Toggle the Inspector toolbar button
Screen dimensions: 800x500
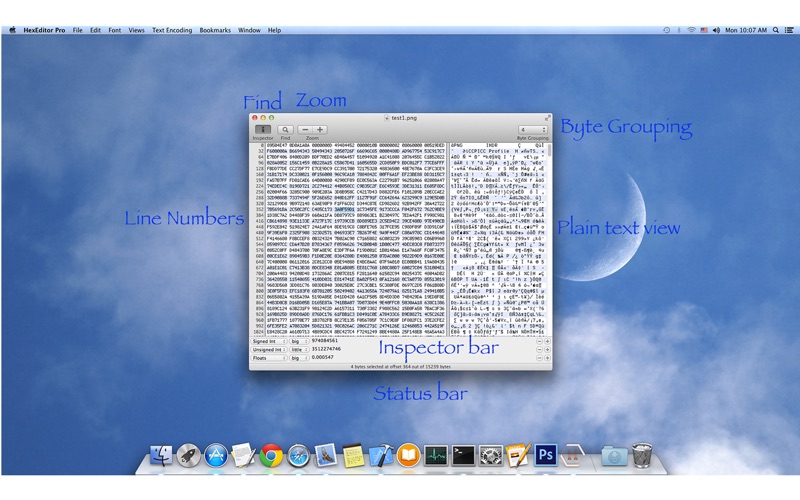coord(263,130)
